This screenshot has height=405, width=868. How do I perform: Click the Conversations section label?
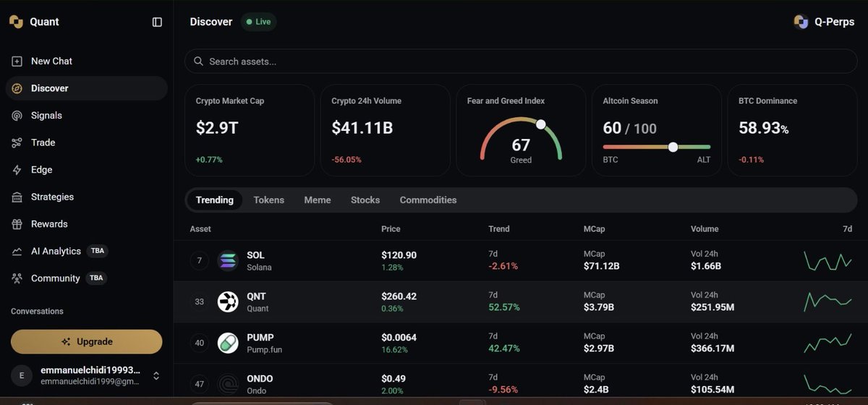pos(37,311)
